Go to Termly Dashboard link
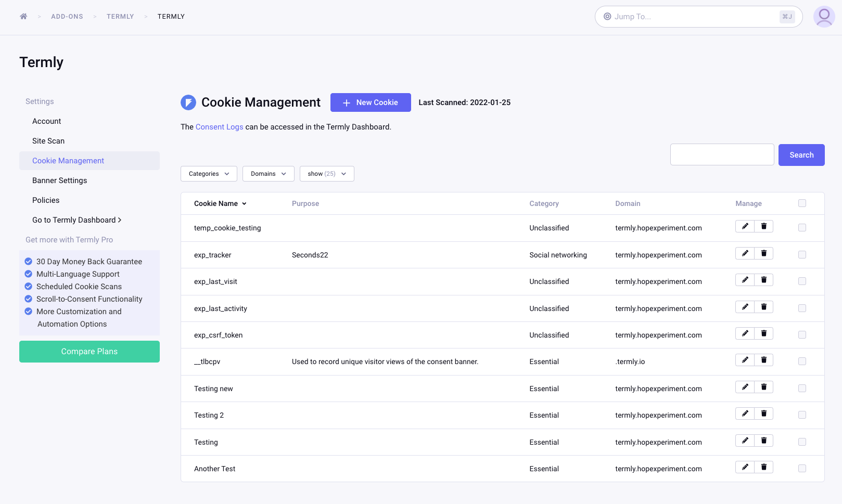 77,220
